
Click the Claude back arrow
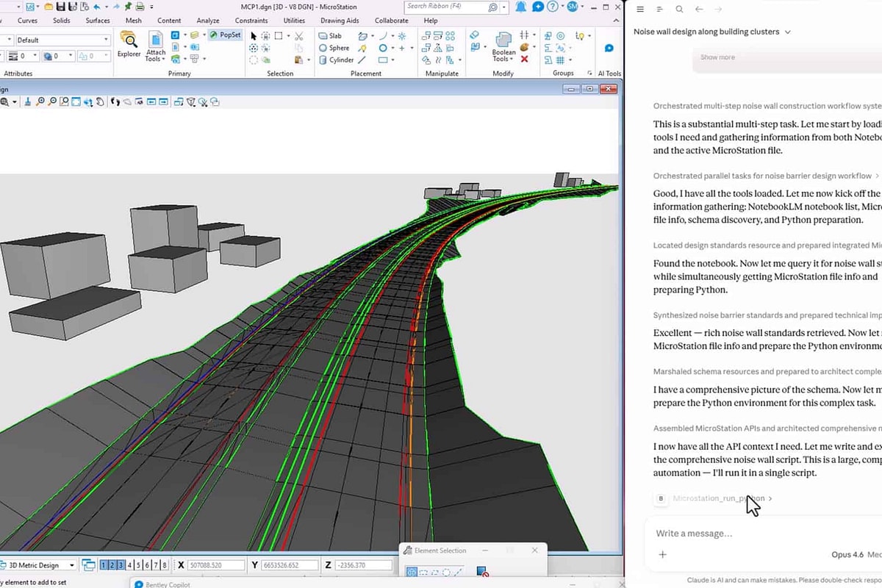coord(699,9)
